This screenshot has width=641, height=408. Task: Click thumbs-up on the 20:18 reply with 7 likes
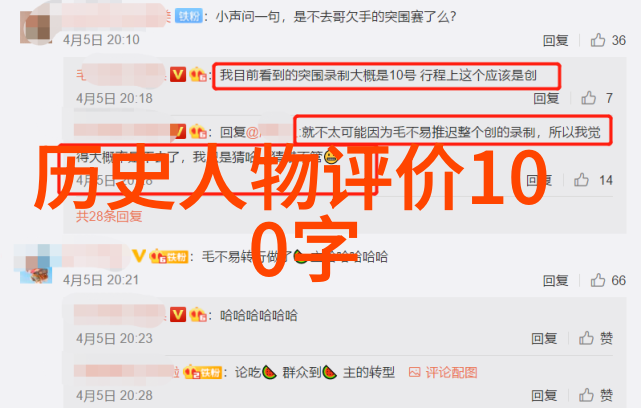589,98
